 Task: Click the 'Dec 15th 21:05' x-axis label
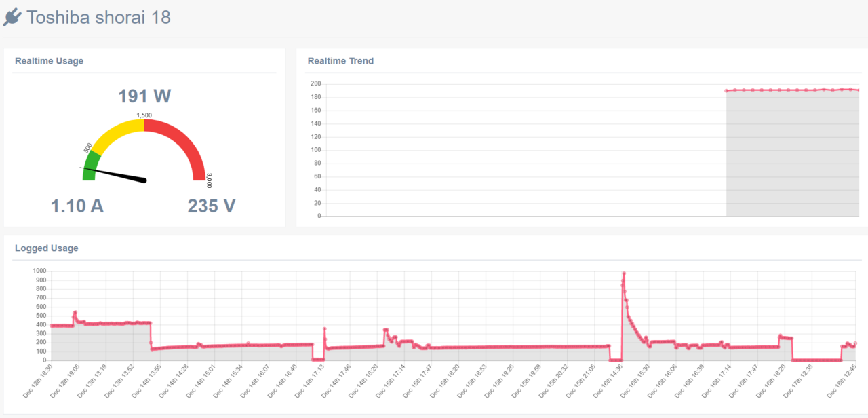pyautogui.click(x=580, y=381)
